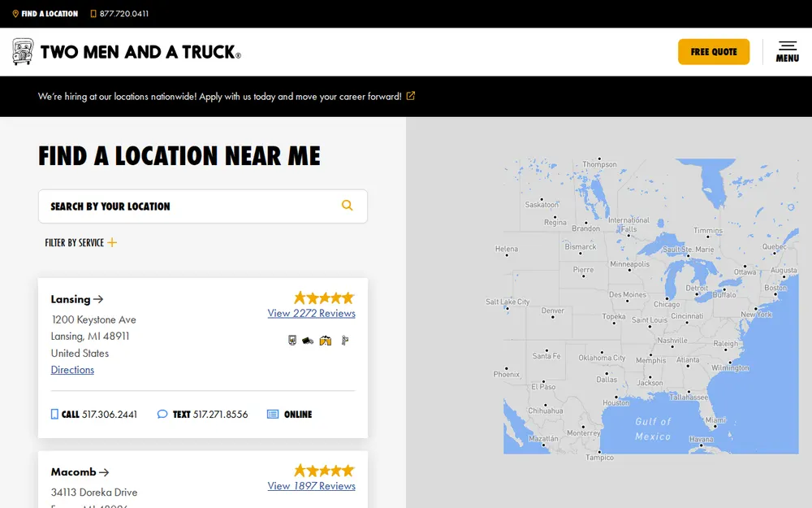Screen dimensions: 812x508
Task: Click the arrow icon beside the Lansing heading
Action: pos(98,299)
